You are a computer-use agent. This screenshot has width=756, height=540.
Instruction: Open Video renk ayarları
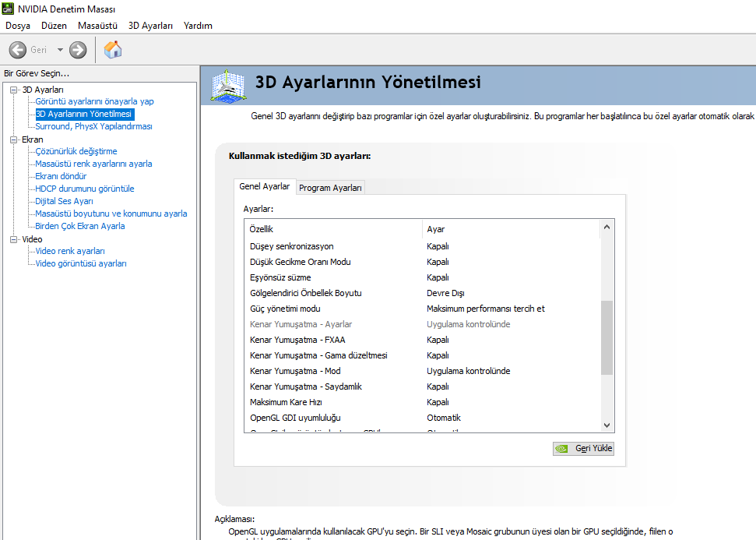click(x=70, y=251)
